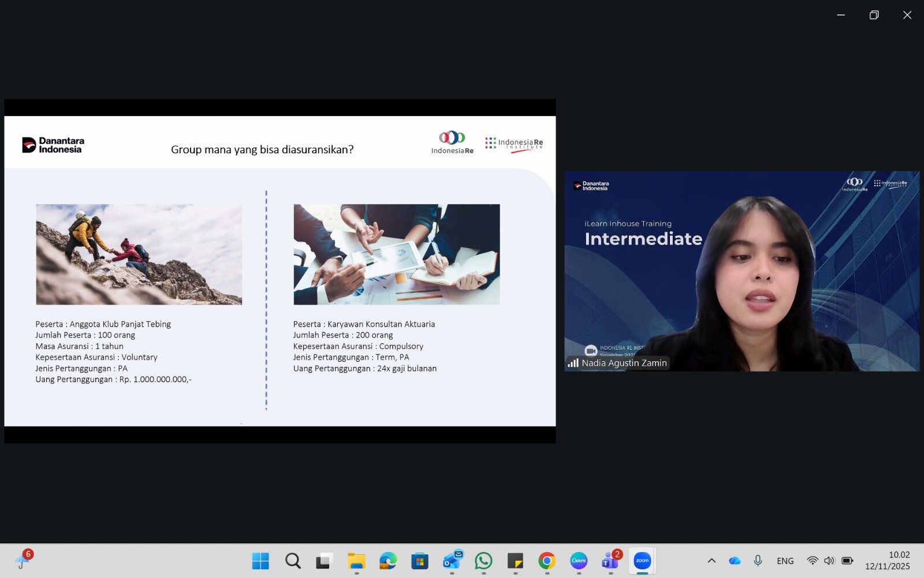Expand the hidden system tray icons
The image size is (924, 578).
pyautogui.click(x=711, y=561)
